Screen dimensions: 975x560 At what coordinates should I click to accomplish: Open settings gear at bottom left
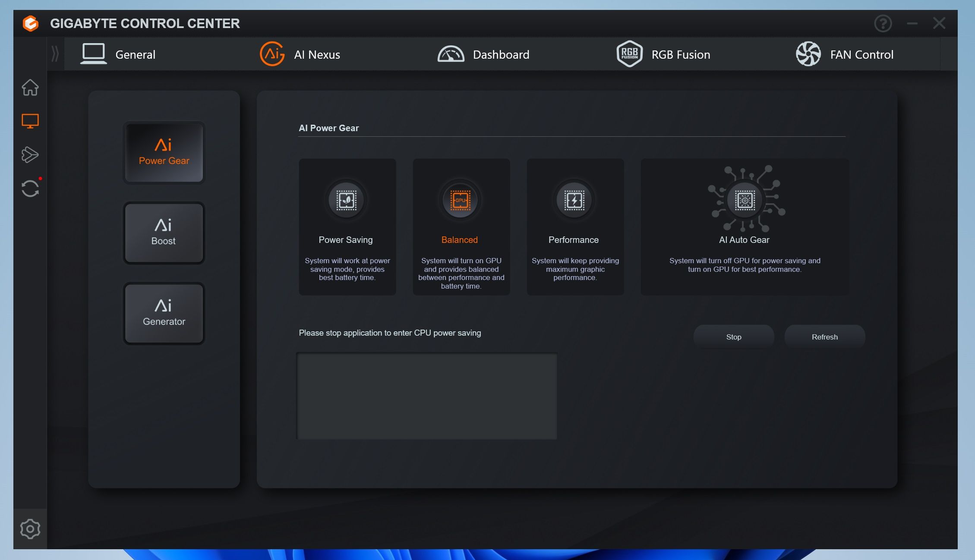click(x=30, y=529)
